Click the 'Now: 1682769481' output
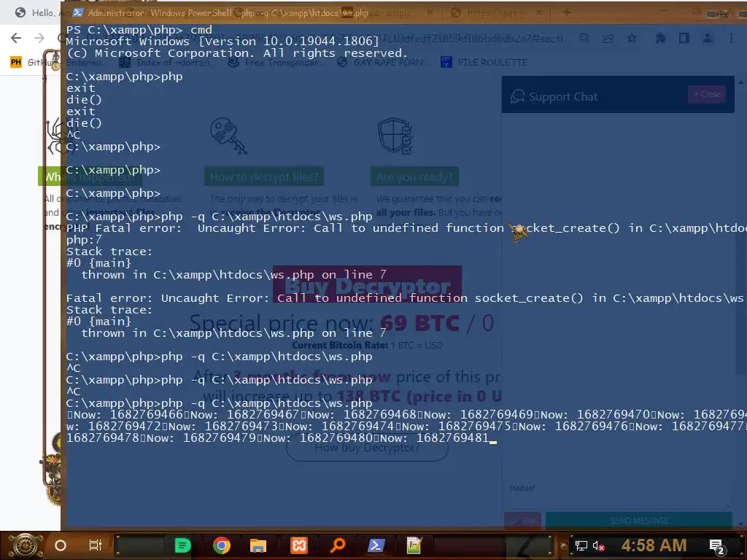Viewport: 747px width, 560px height. [x=435, y=437]
